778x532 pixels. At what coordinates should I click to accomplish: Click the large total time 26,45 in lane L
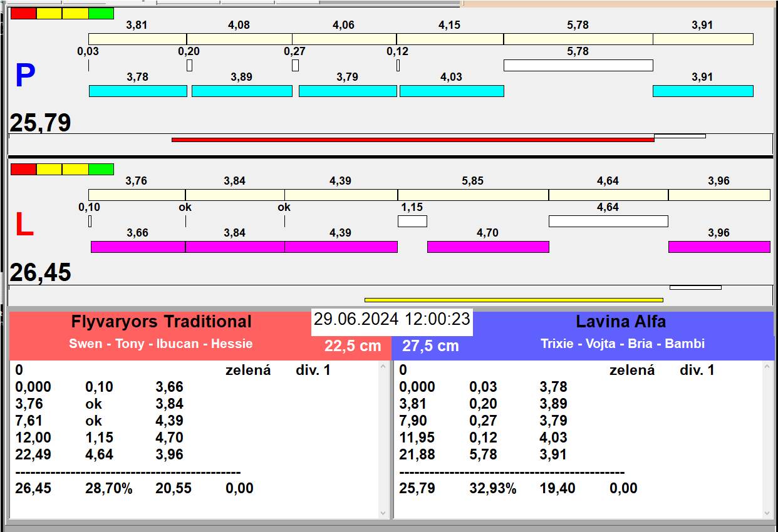40,273
